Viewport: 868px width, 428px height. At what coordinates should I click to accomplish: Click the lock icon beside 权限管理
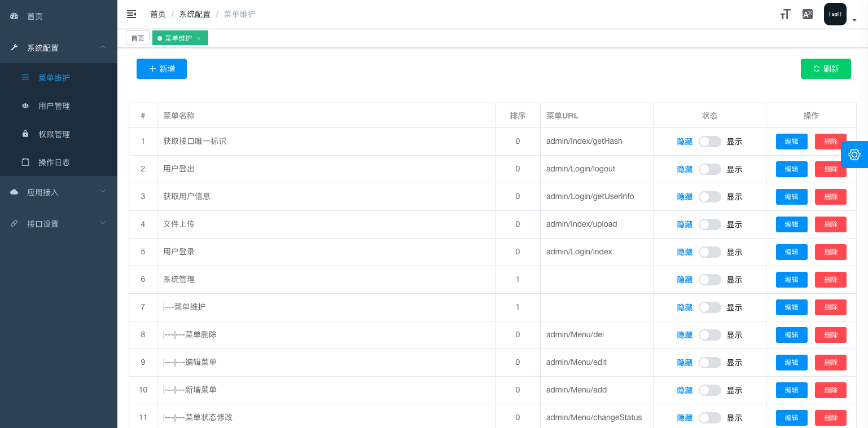[x=25, y=134]
